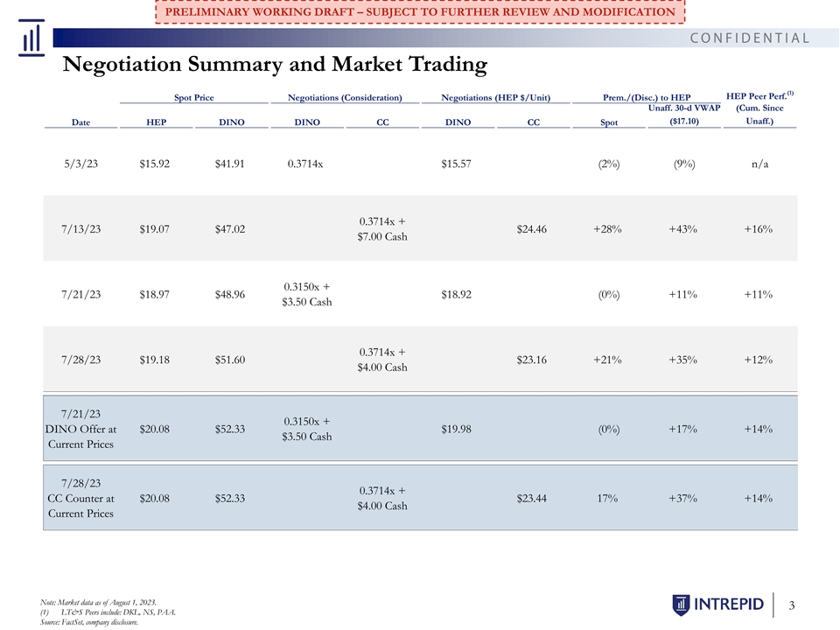This screenshot has width=840, height=630.
Task: Select the HEP spot price '$19.07'
Action: (155, 229)
